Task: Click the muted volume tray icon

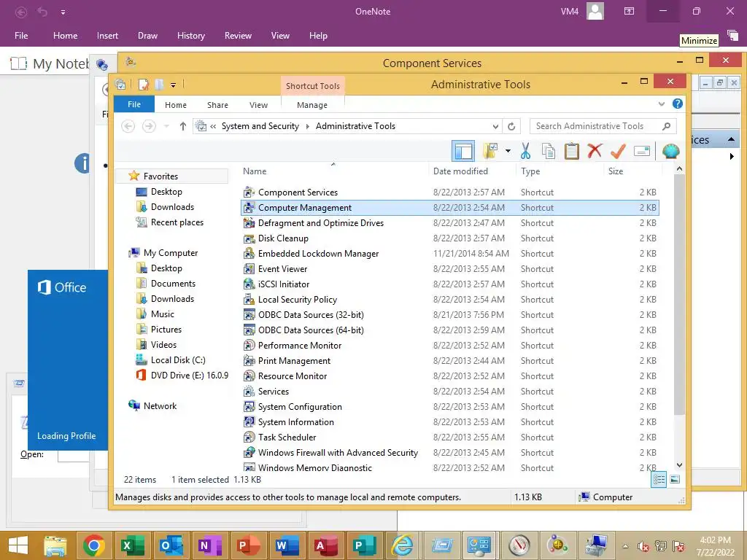Action: click(x=643, y=546)
